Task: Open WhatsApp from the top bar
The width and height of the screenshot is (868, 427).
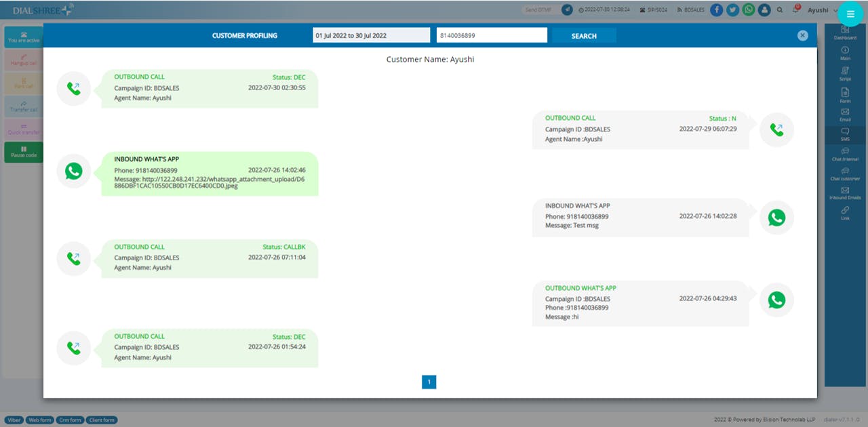Action: click(749, 10)
